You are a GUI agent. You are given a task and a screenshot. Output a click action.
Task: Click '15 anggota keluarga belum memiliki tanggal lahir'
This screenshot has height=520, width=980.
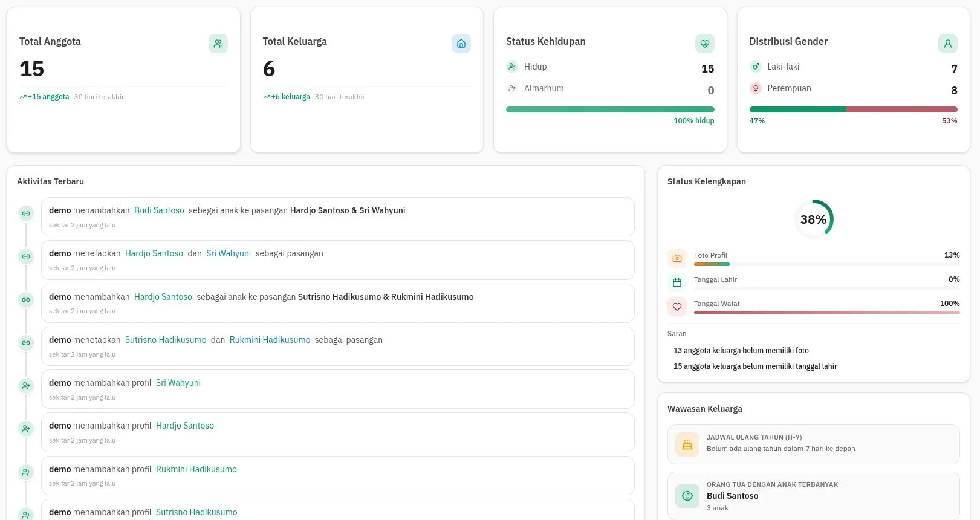click(x=755, y=366)
